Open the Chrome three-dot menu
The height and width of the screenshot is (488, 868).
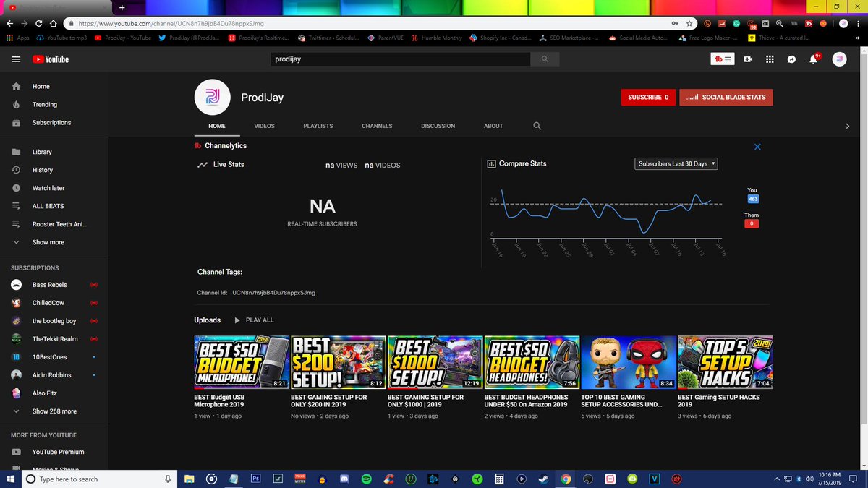click(x=858, y=23)
